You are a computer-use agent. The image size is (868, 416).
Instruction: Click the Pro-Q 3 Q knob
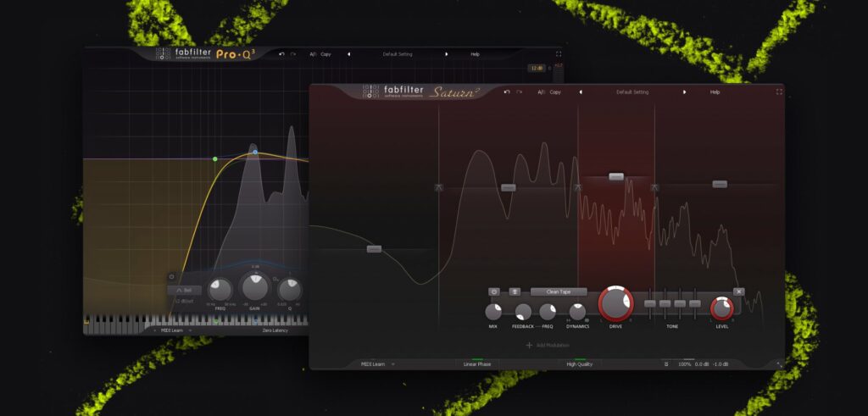[290, 290]
